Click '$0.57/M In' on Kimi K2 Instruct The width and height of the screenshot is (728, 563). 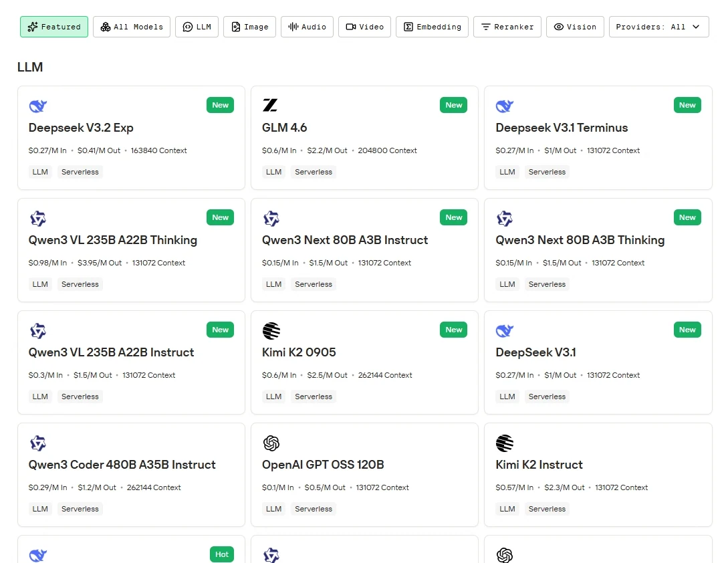click(x=515, y=487)
